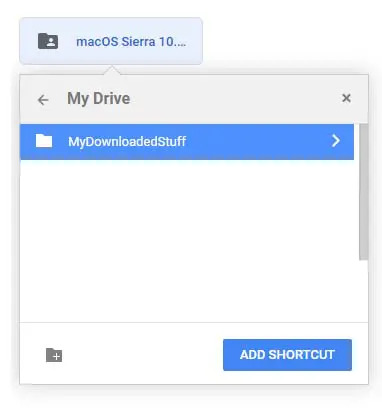This screenshot has width=382, height=410.
Task: Click the small pointer triangle atop the dialog
Action: [x=112, y=70]
